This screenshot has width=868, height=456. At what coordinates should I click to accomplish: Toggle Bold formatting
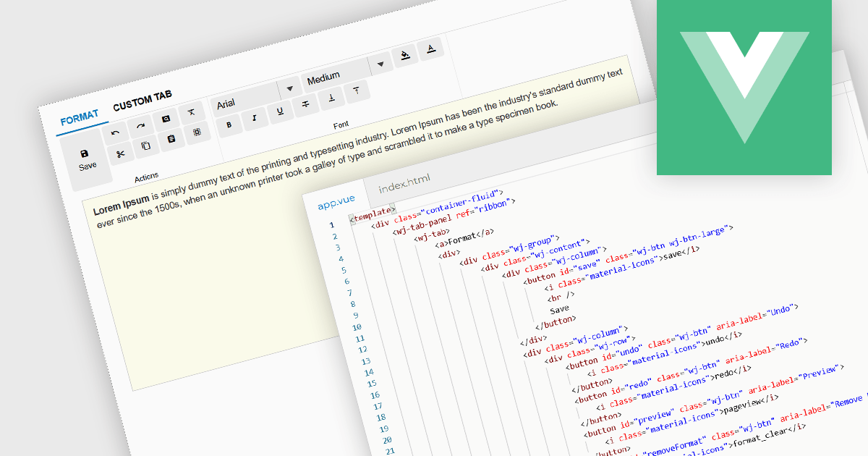click(x=229, y=124)
